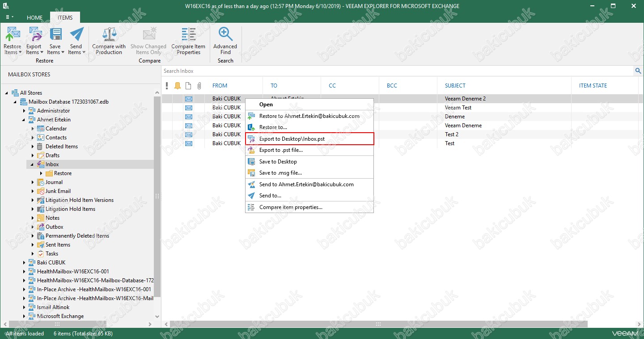Click the search magnifier icon in Search Inbox

[638, 71]
